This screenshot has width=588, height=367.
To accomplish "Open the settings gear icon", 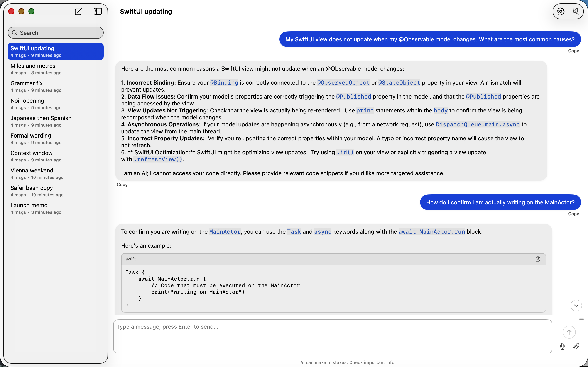I will [x=560, y=11].
